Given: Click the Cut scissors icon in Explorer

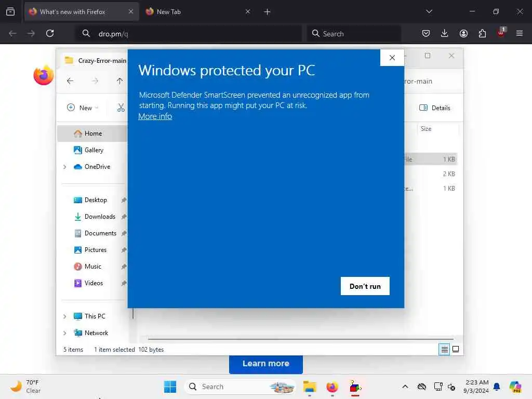Looking at the screenshot, I should pyautogui.click(x=121, y=108).
